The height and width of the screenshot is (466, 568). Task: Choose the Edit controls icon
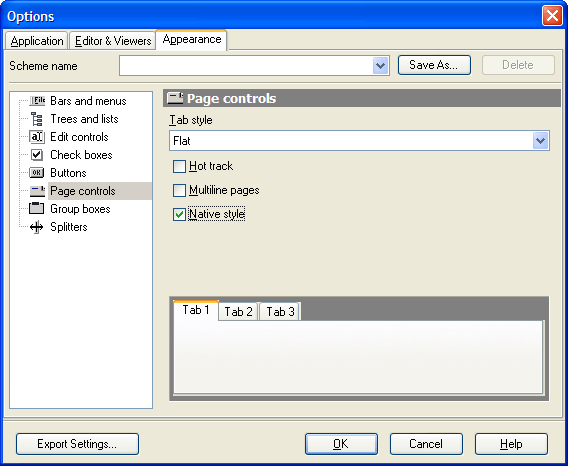click(x=37, y=137)
